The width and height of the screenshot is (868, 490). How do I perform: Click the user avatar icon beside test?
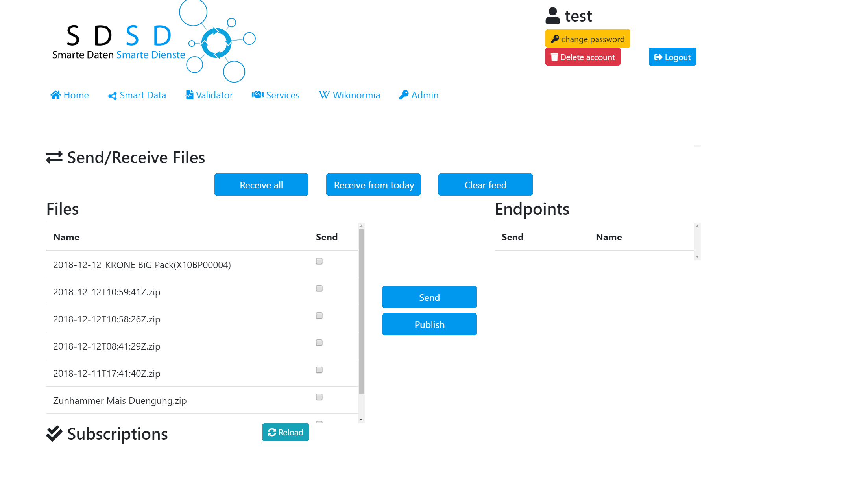[552, 16]
